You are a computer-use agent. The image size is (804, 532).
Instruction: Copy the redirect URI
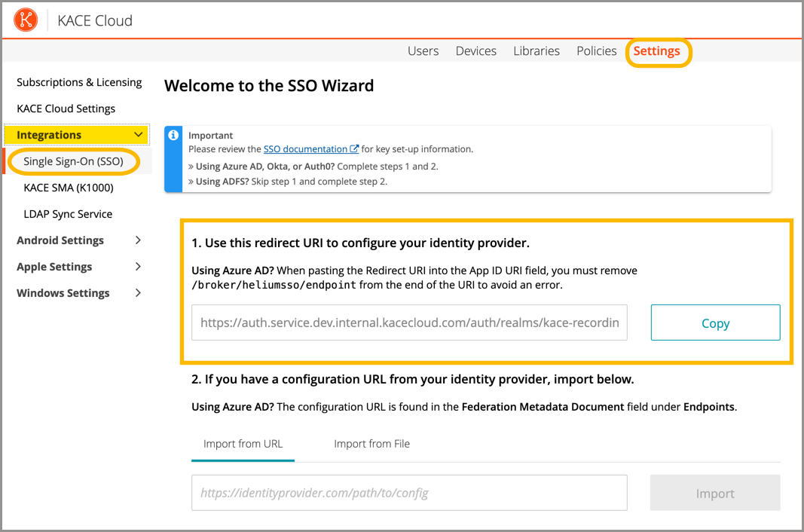click(x=714, y=323)
